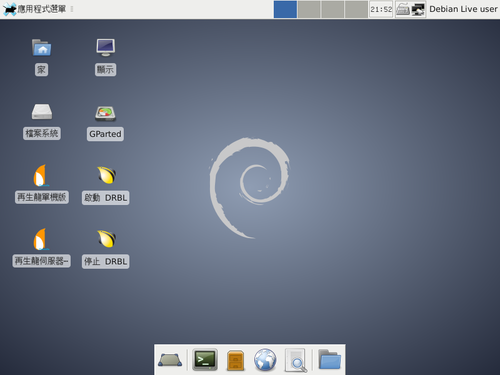Viewport: 500px width, 375px height.
Task: Launch the Start DRBL (啟動 DRBL) icon
Action: tap(106, 175)
